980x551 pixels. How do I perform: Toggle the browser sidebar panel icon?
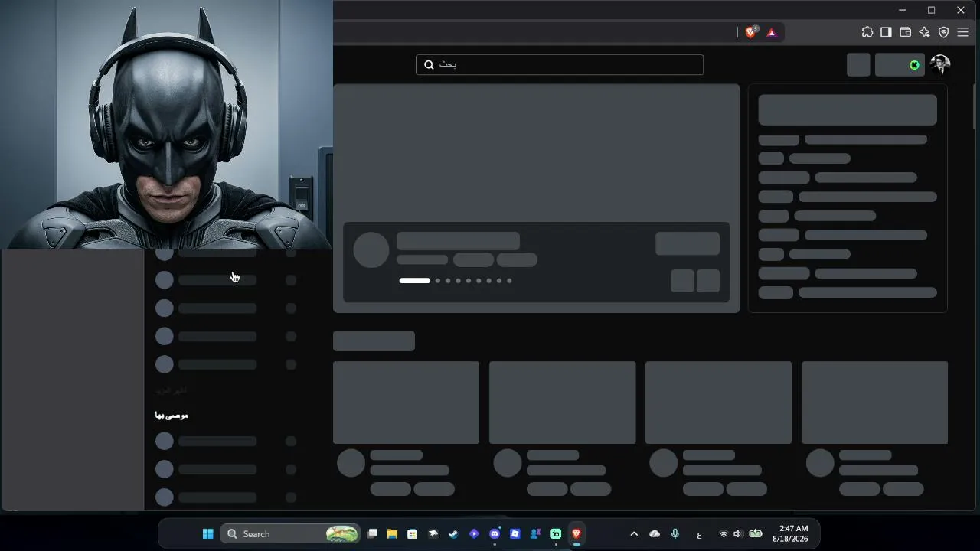coord(886,32)
